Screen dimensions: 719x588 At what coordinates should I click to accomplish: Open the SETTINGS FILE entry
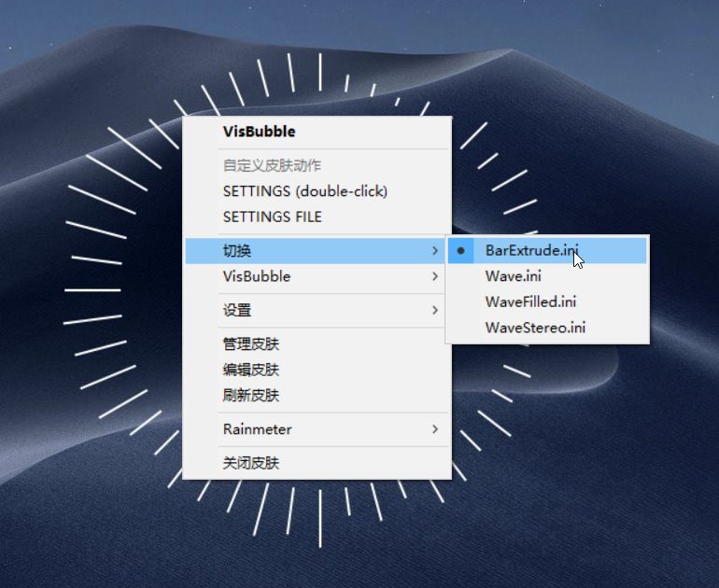[x=317, y=217]
